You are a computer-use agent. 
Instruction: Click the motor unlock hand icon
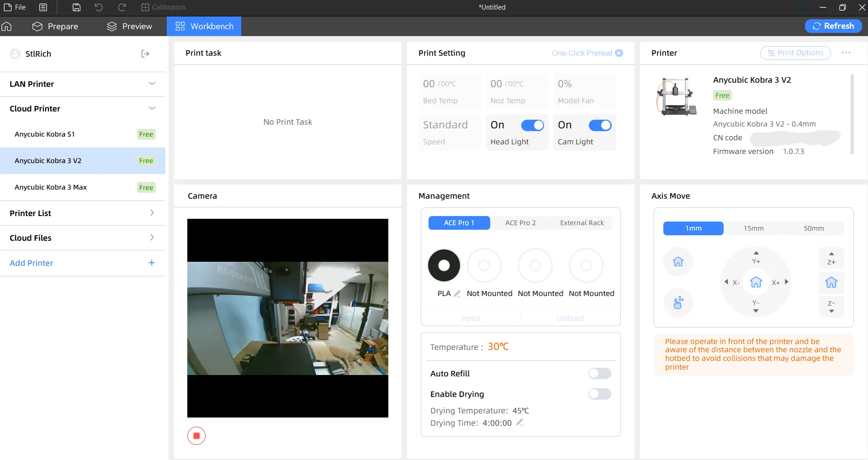point(678,302)
